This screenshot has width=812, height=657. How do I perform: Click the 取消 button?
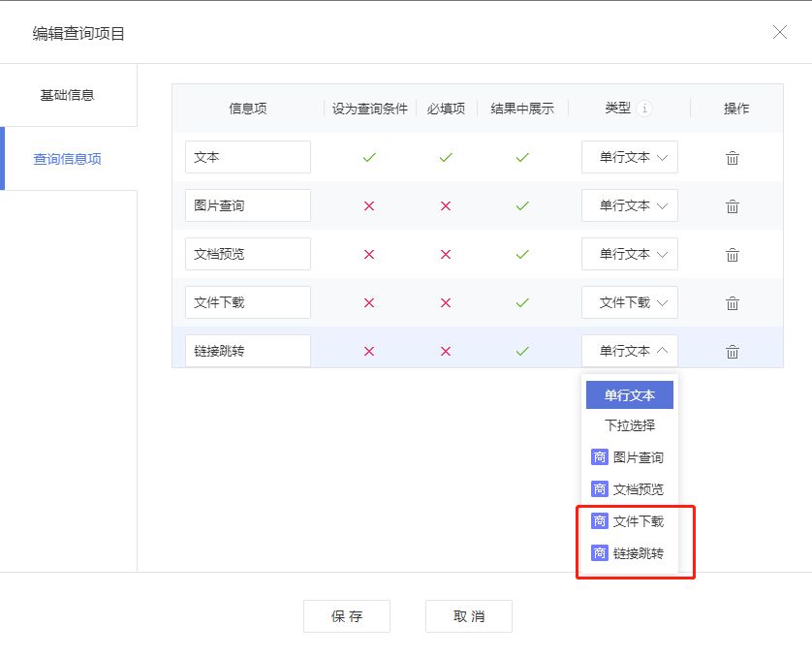click(469, 616)
